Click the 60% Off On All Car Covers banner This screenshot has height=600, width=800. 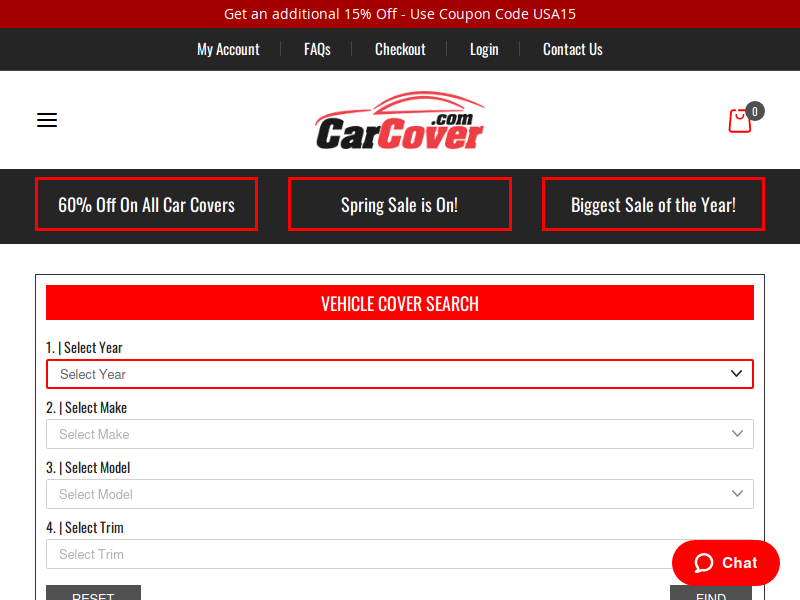pyautogui.click(x=146, y=204)
